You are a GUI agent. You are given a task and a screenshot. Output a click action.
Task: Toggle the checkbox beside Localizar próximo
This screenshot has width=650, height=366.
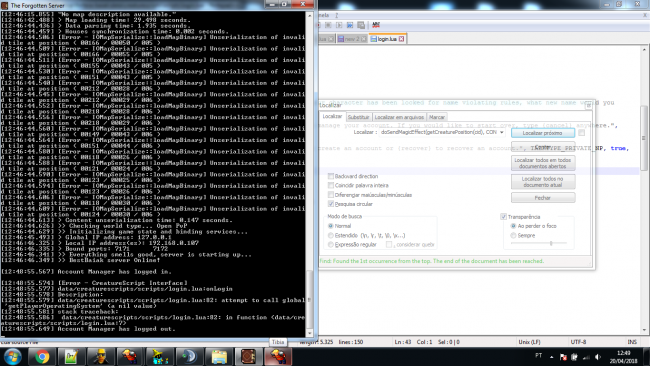[x=582, y=133]
